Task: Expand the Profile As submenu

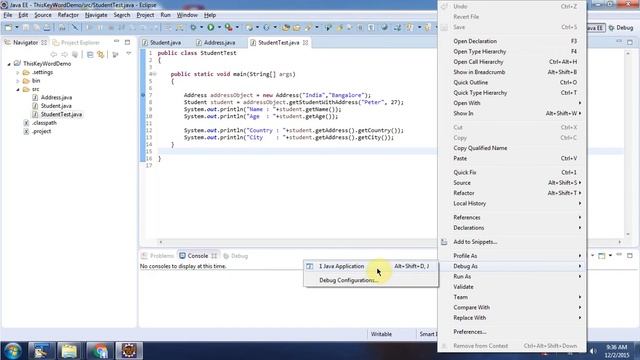Action: click(x=512, y=256)
